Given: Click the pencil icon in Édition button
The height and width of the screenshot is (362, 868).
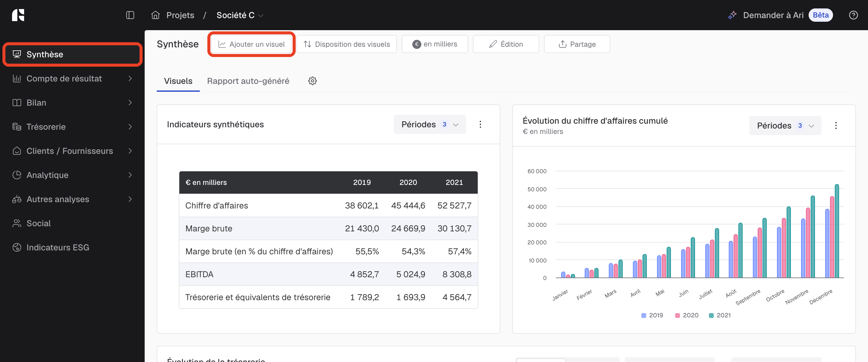Looking at the screenshot, I should 493,44.
